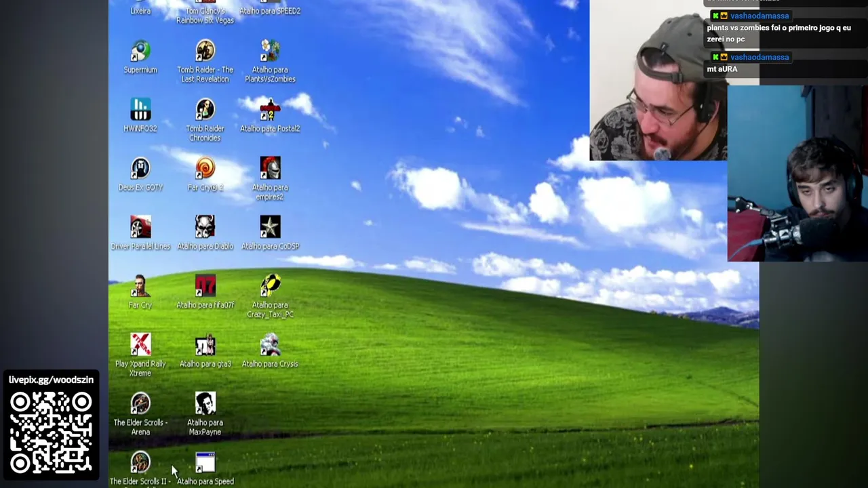Open Atalho para CoDSP icon
Screen dimensions: 868x488
pos(270,234)
